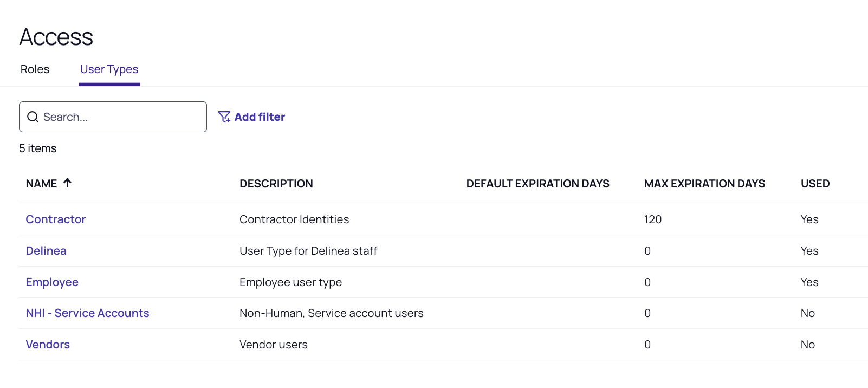Open the Delinea user type link
The height and width of the screenshot is (388, 868).
[x=46, y=251]
